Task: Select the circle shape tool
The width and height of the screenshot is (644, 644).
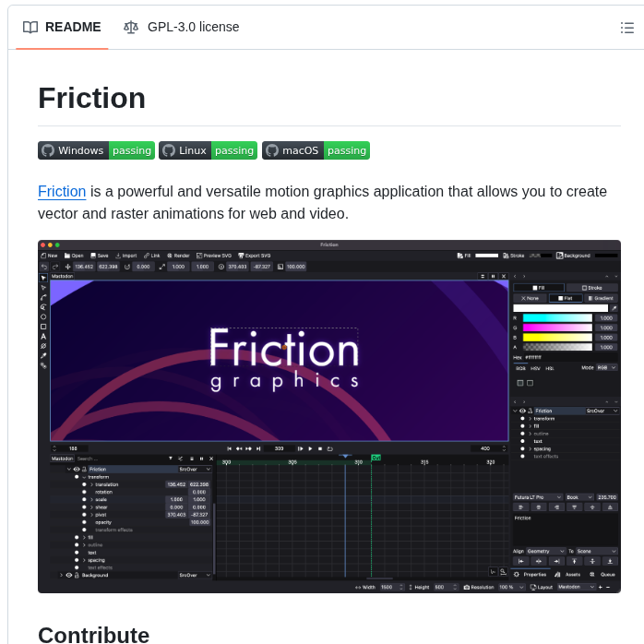Action: pyautogui.click(x=43, y=317)
